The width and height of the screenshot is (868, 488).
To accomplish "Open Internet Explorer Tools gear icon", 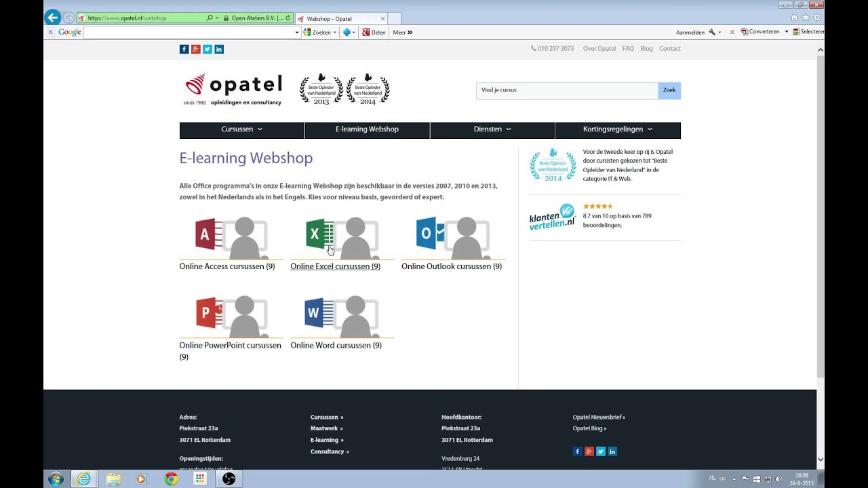I will coord(816,18).
